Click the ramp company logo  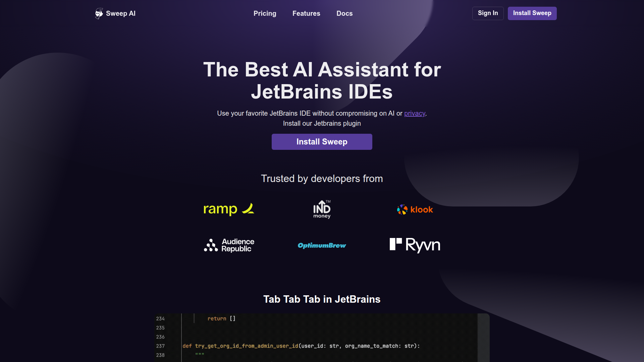coord(220,209)
